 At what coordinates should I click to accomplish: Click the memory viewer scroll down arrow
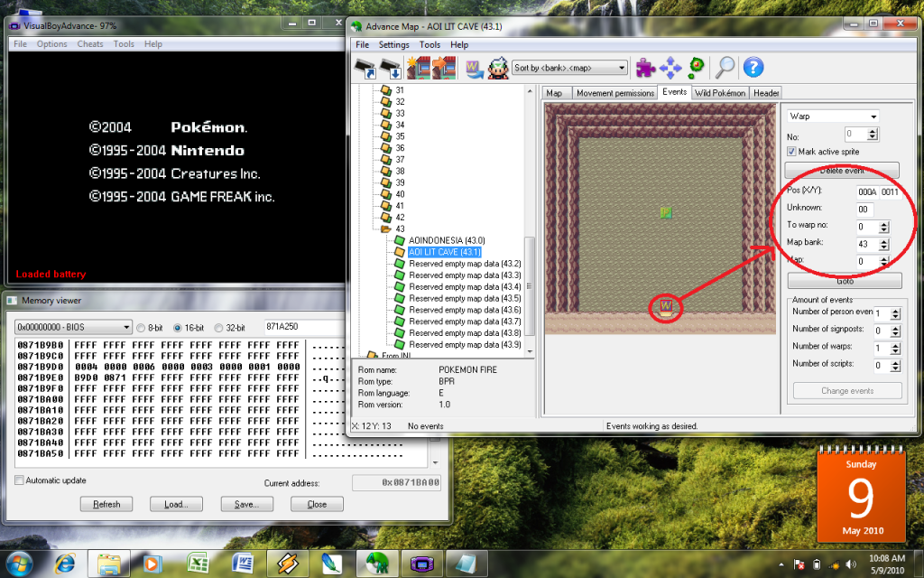(436, 463)
